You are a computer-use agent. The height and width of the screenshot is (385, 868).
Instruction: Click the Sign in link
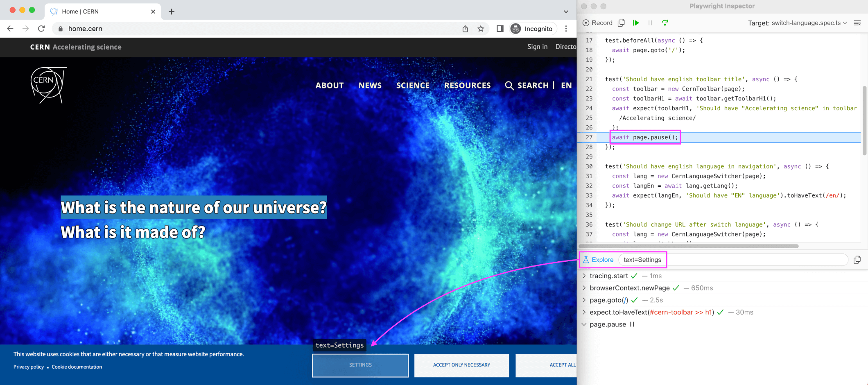coord(537,47)
